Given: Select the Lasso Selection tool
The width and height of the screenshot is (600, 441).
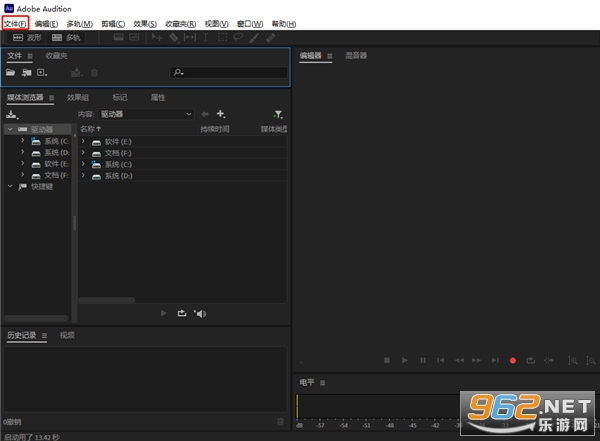Looking at the screenshot, I should pyautogui.click(x=238, y=37).
